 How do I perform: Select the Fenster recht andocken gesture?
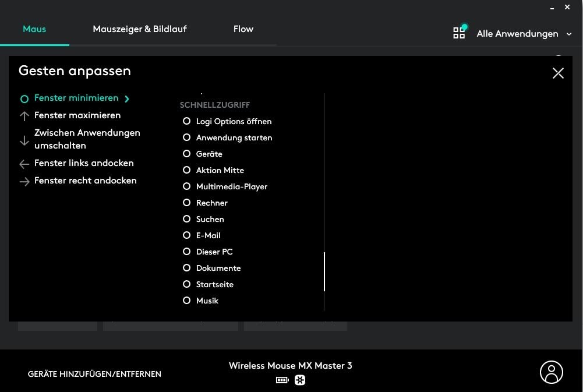(x=85, y=181)
